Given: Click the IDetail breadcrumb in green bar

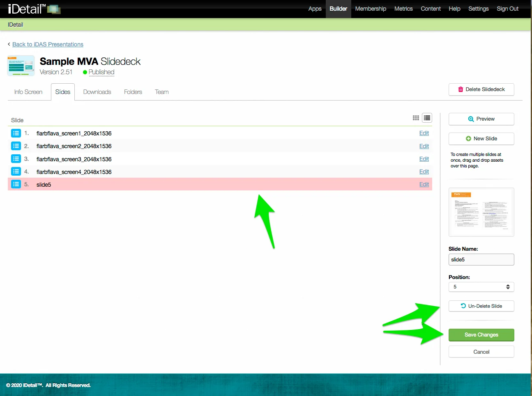Looking at the screenshot, I should click(16, 25).
